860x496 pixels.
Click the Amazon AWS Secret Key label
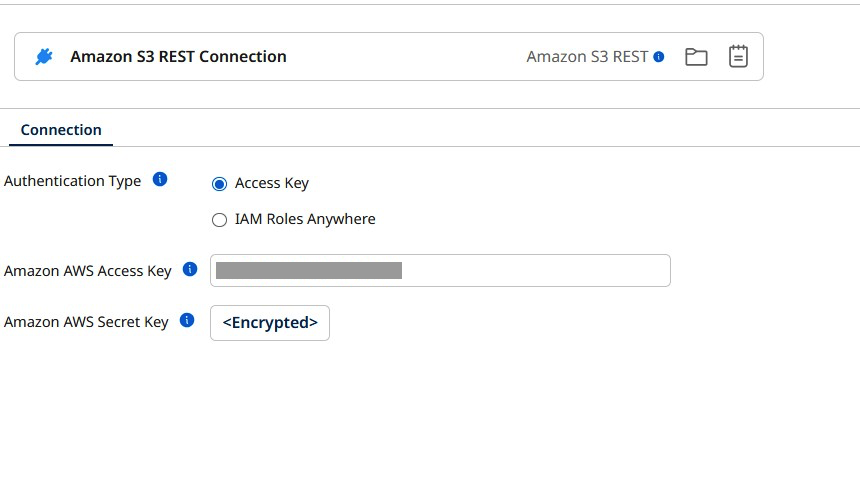pos(86,322)
